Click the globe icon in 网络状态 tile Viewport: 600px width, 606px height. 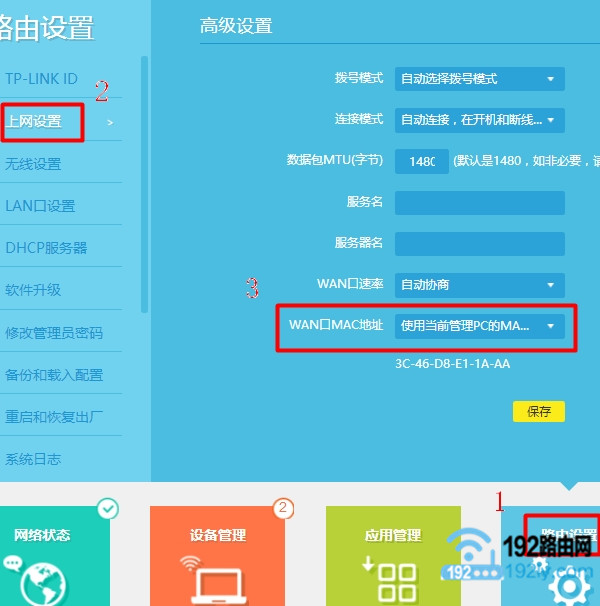pos(41,582)
